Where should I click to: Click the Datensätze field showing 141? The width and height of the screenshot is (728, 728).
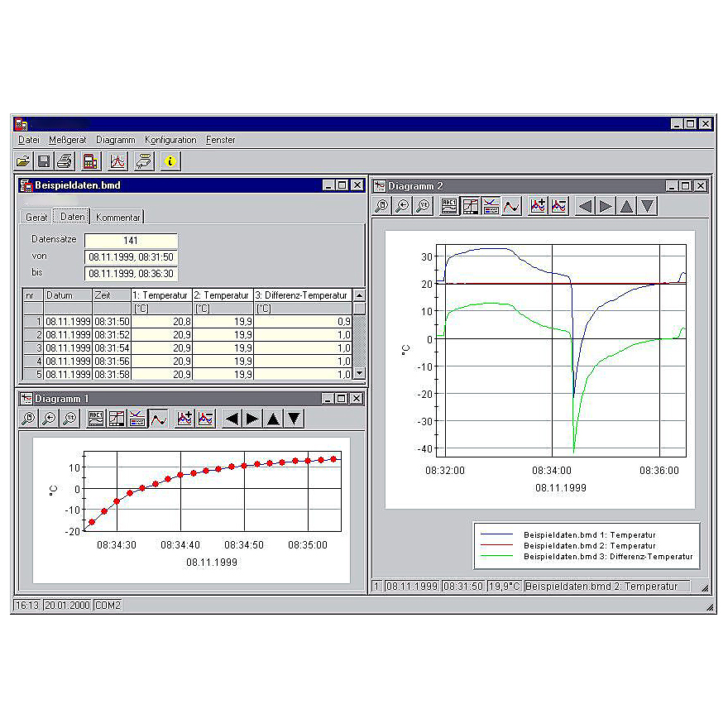[131, 241]
